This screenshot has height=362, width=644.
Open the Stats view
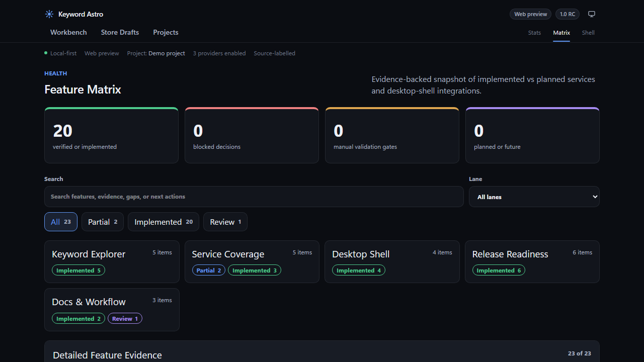tap(534, 33)
